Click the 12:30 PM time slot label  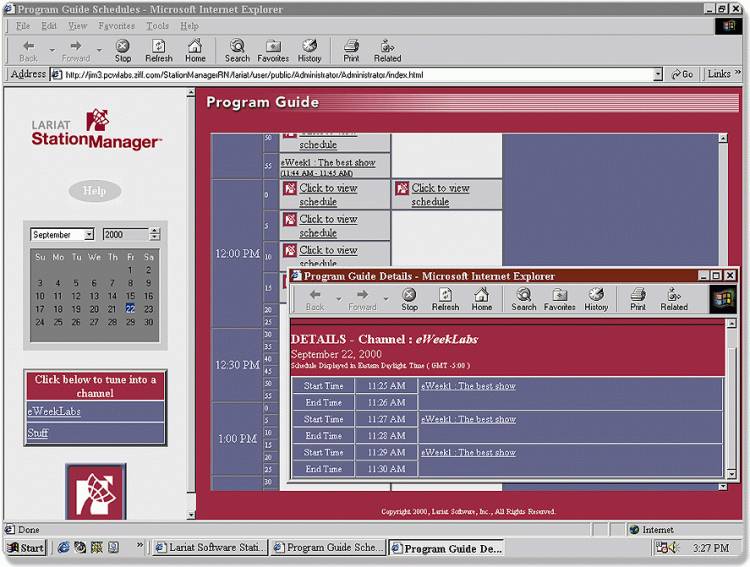coord(237,365)
